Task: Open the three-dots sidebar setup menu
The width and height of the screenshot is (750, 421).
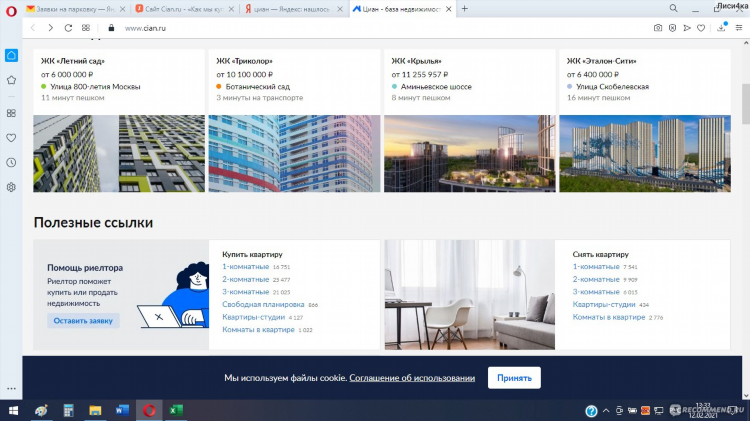Action: click(x=11, y=388)
